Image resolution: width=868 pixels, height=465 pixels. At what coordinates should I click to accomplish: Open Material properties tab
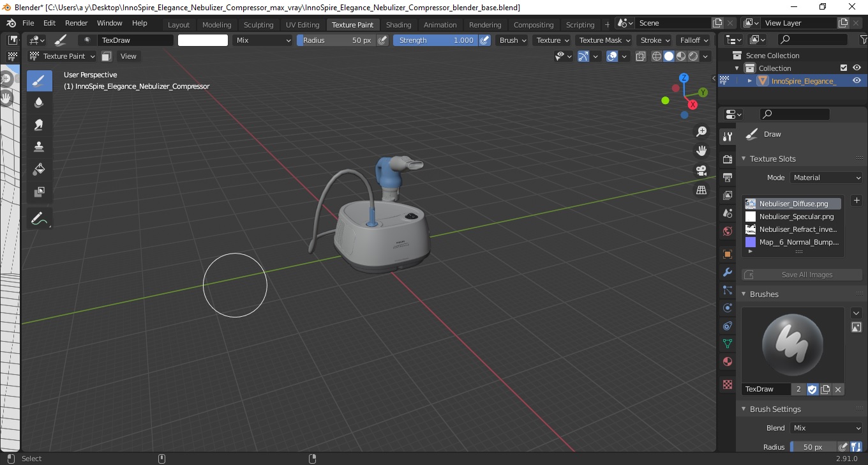click(727, 362)
